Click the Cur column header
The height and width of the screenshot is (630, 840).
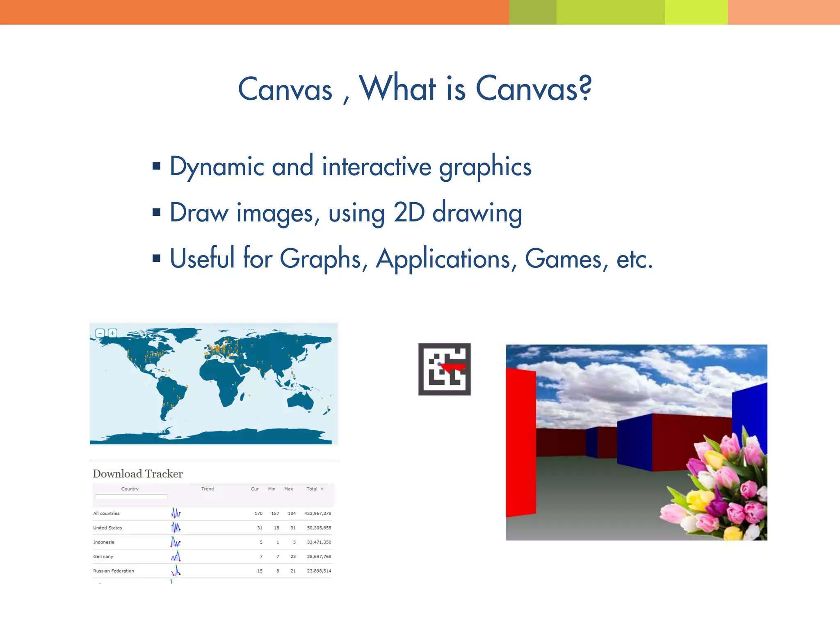[255, 489]
